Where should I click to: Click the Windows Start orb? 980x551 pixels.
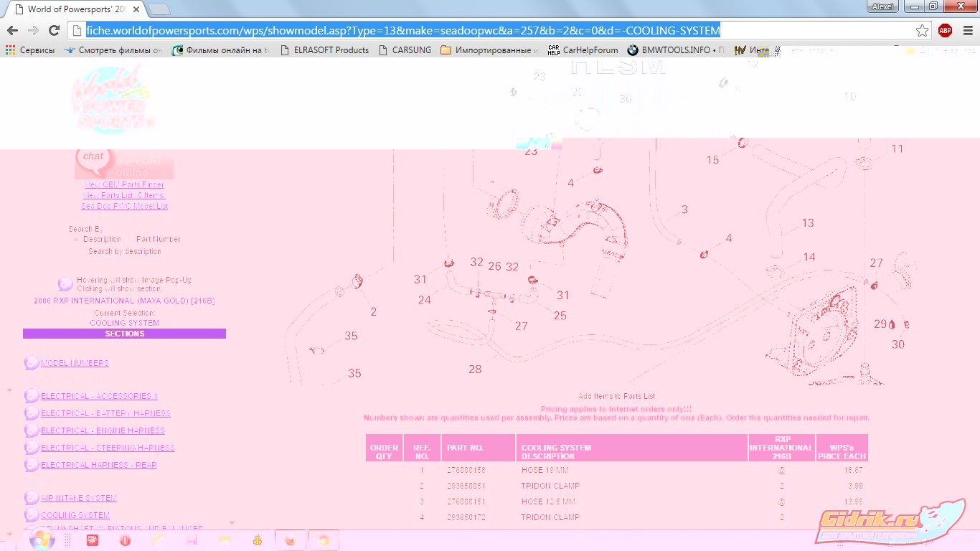click(x=42, y=540)
